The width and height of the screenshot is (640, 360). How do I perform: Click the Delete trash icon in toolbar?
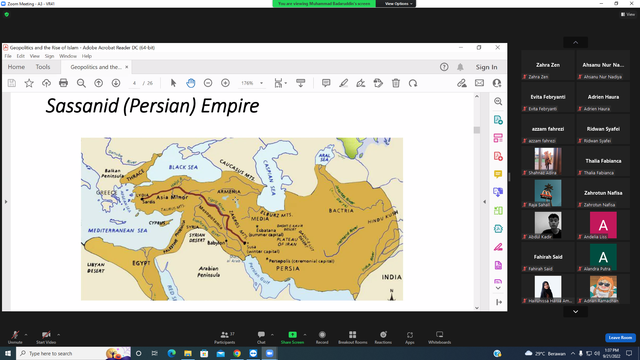(x=396, y=83)
